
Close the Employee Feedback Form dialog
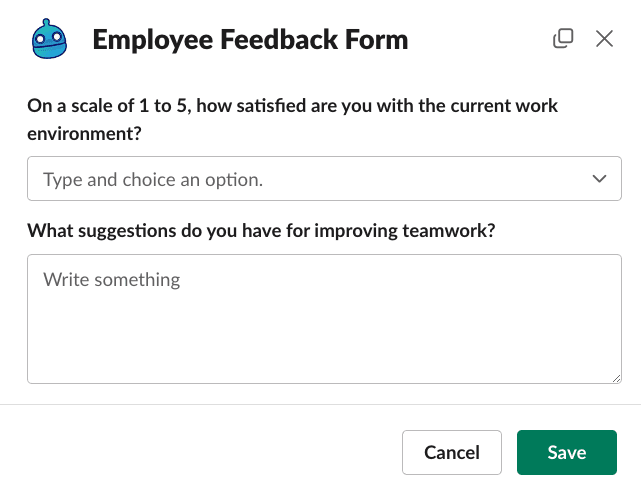tap(604, 39)
